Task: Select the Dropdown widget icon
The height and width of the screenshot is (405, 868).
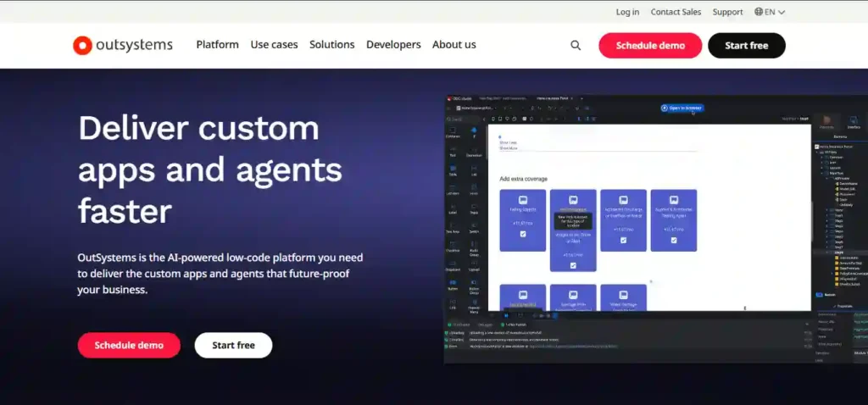Action: pos(453,263)
